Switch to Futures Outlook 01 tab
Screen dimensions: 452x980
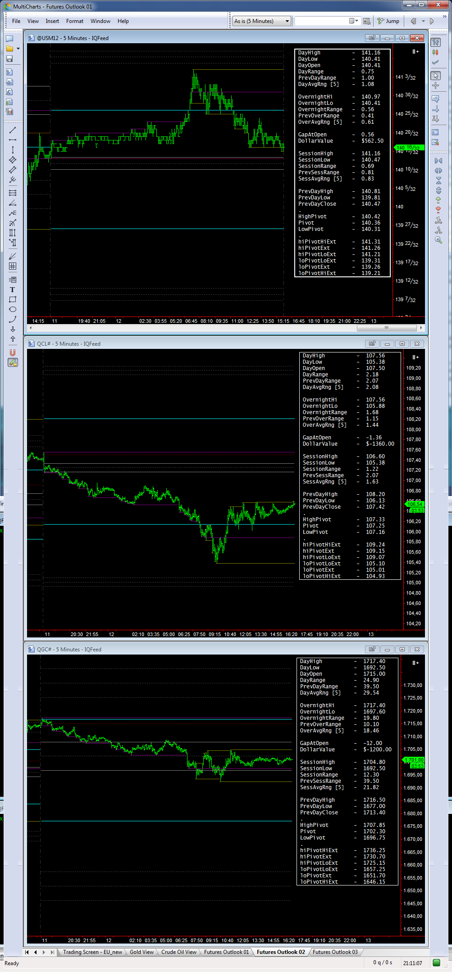226,952
